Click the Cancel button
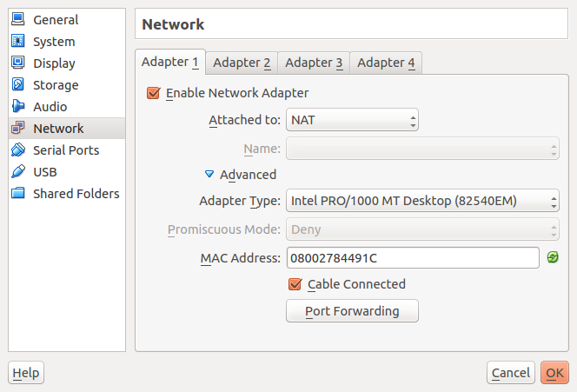This screenshot has height=392, width=577. point(510,373)
